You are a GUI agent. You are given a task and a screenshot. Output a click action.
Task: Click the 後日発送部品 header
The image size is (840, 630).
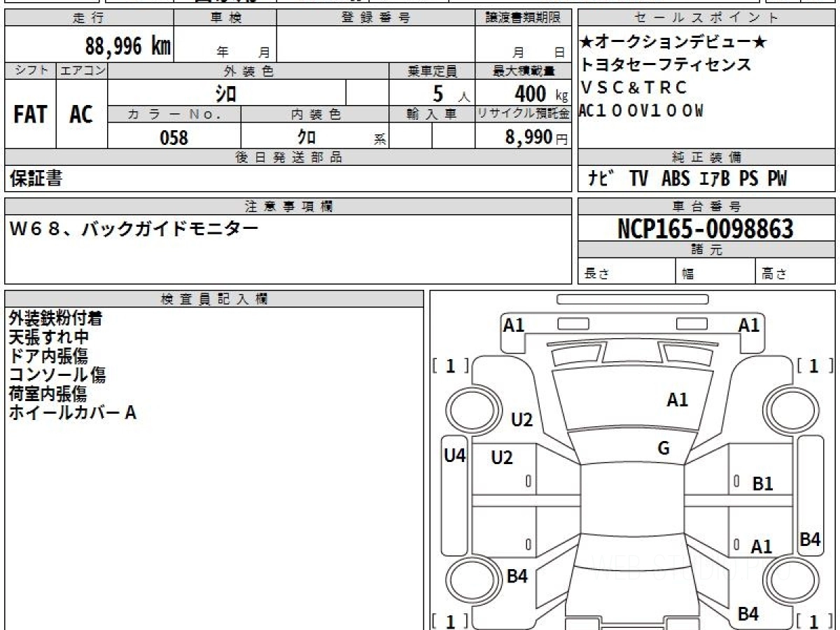tap(288, 157)
